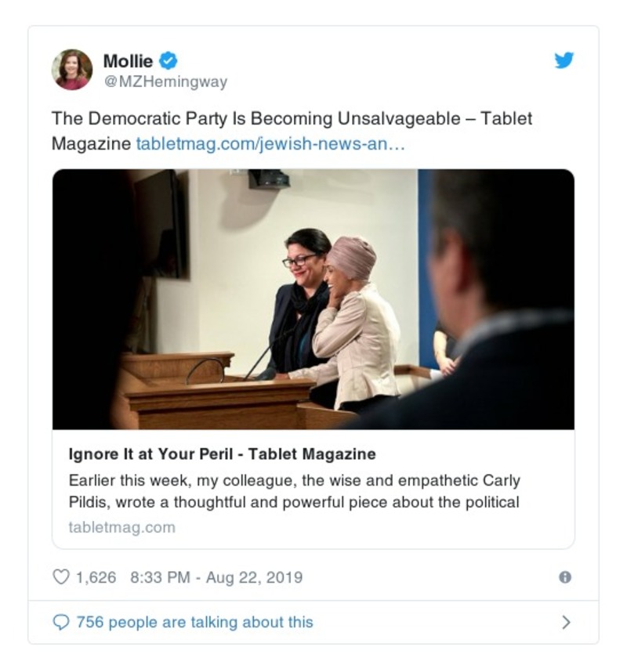Click the white card area below the headline
The image size is (627, 672).
point(392,527)
